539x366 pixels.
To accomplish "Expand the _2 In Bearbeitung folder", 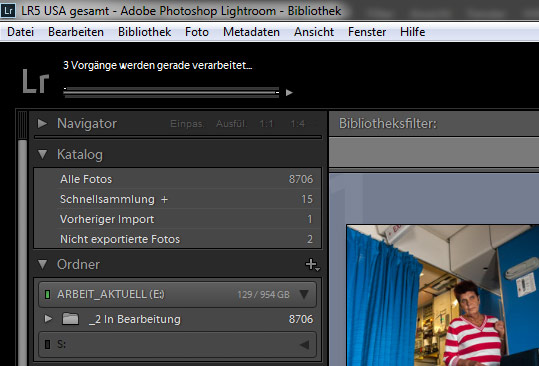I will [48, 319].
